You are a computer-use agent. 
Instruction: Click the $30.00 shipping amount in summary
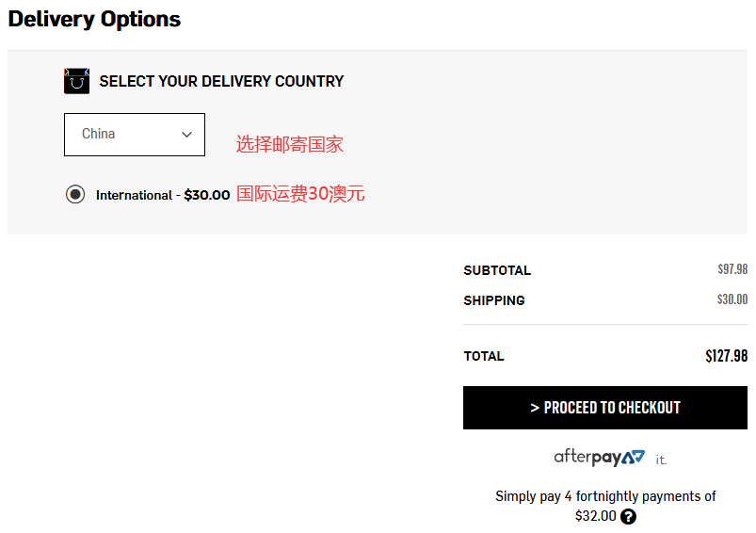coord(732,299)
